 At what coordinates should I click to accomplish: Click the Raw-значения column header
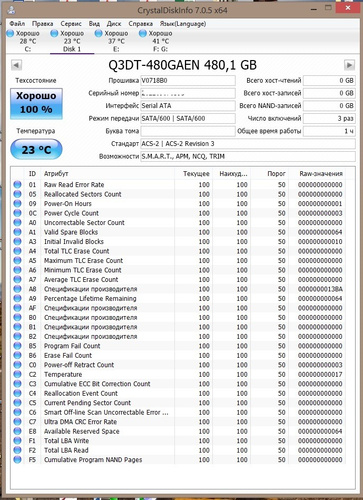point(321,174)
